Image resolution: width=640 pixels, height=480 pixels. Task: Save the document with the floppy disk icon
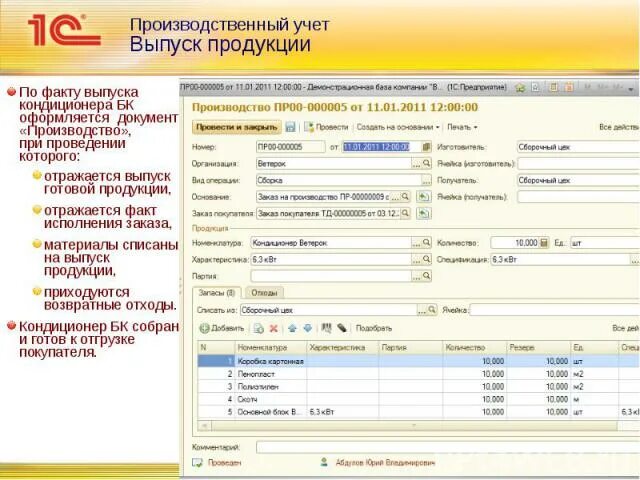290,127
